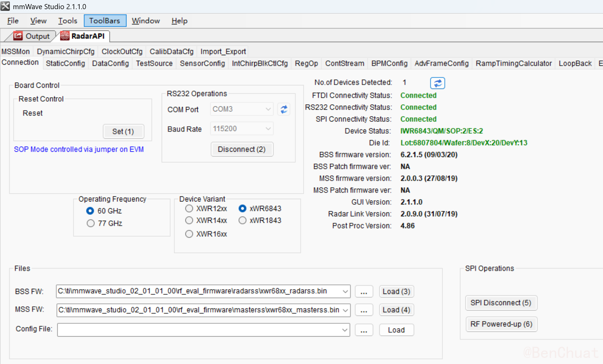Browse for BSS FW file
The image size is (603, 364).
(364, 292)
